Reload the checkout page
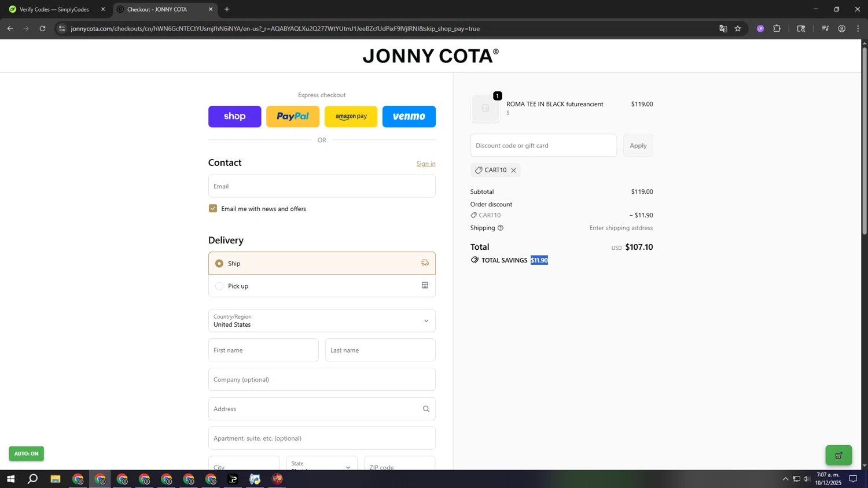868x488 pixels. (42, 28)
